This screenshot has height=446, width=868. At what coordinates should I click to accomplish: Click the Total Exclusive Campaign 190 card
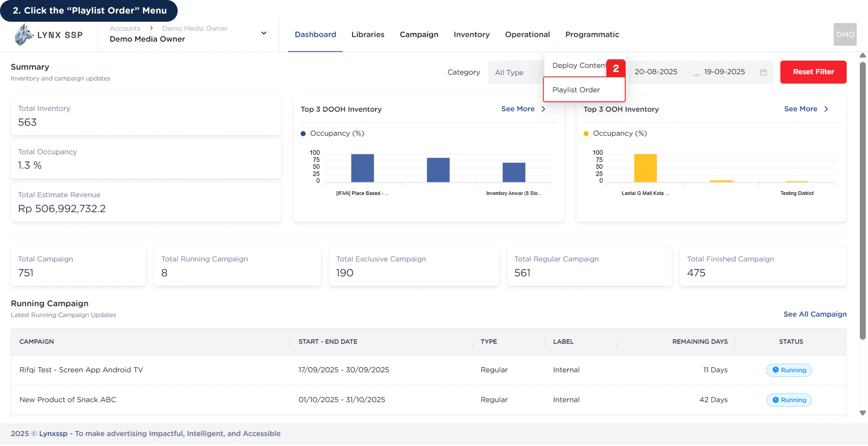tap(414, 266)
